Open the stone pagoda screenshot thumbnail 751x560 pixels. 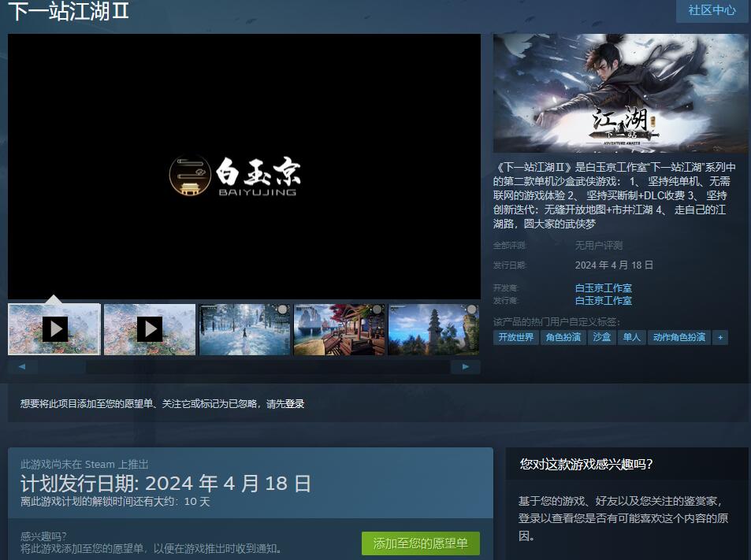433,329
